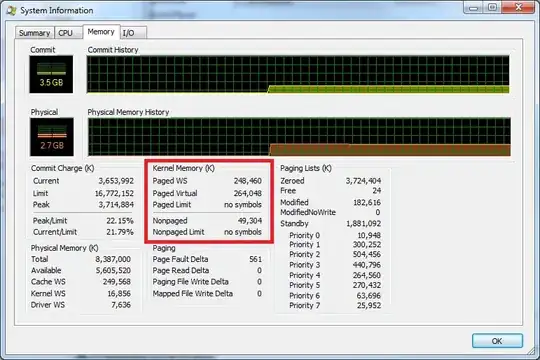
Task: Click the Nonpaged Limit 'no symbols' value
Action: (x=243, y=232)
